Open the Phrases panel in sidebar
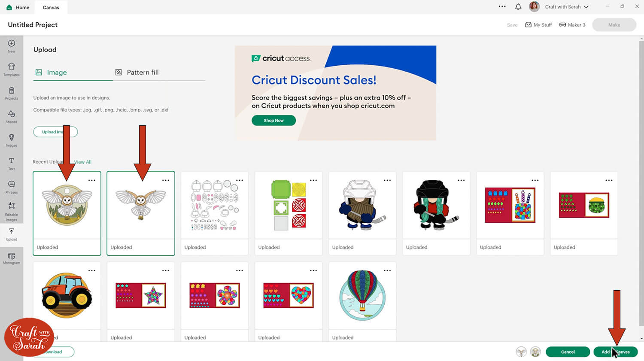This screenshot has height=361, width=644. pos(12,187)
